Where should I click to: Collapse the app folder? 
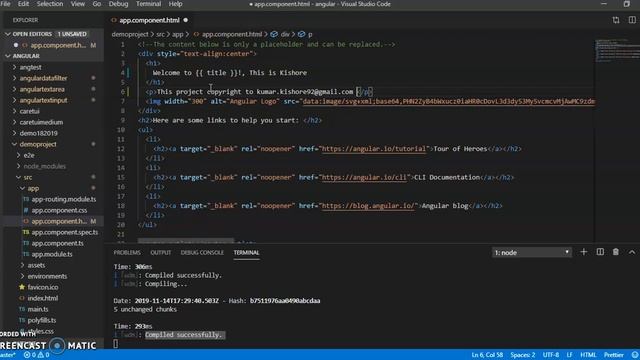(x=33, y=188)
